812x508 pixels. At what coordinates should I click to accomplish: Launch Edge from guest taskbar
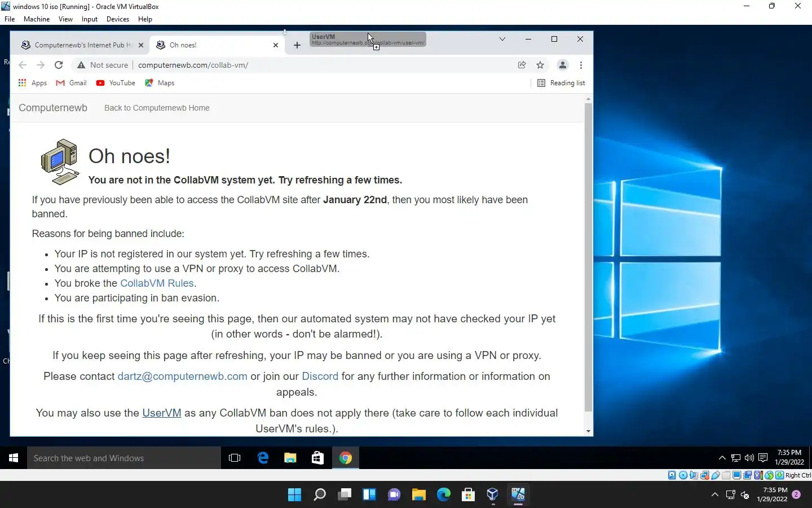263,458
